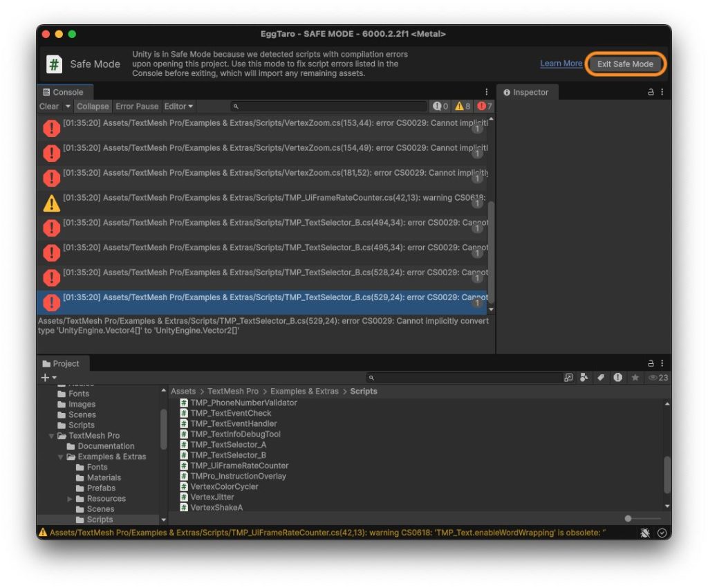Open Inspector panel three-dot menu
The image size is (708, 588).
662,92
